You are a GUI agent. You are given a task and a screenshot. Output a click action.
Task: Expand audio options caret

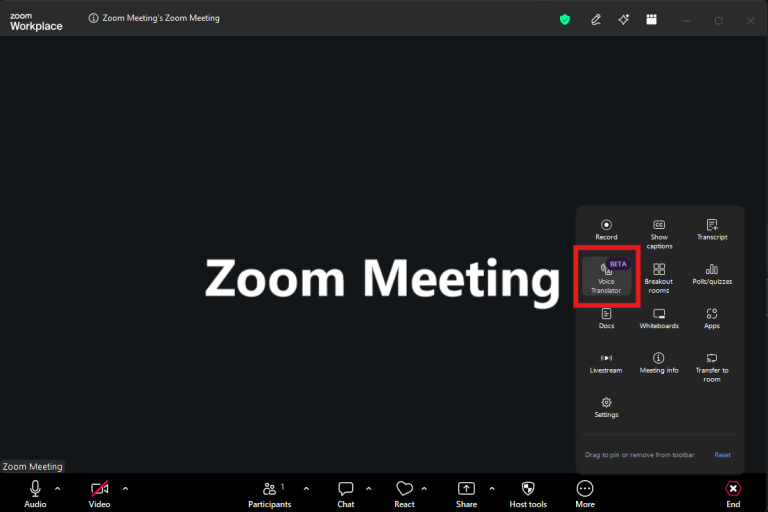(x=57, y=488)
